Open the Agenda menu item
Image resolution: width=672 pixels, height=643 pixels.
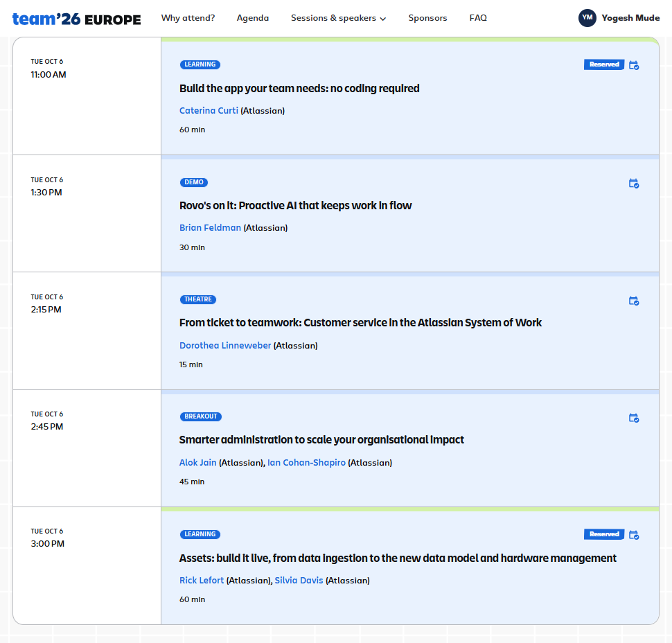(253, 18)
